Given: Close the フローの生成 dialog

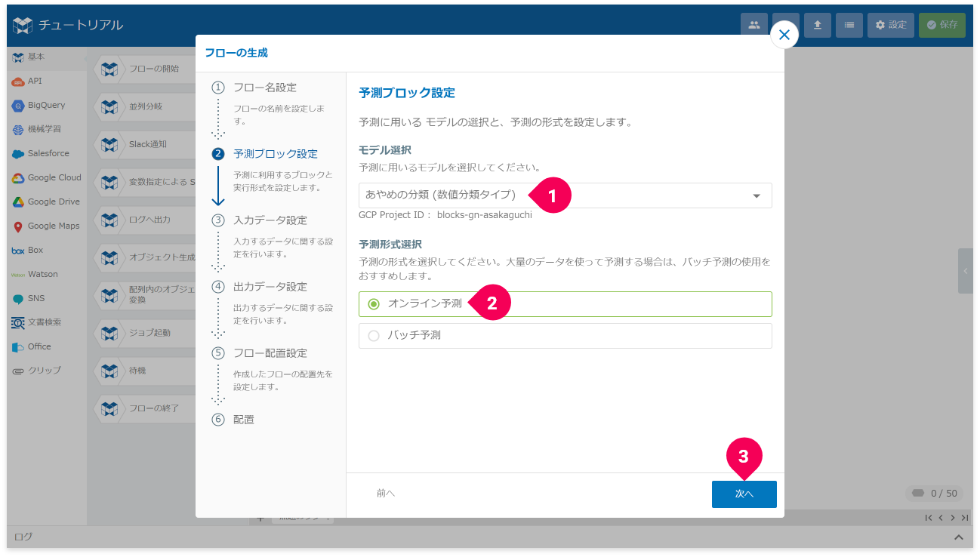Looking at the screenshot, I should tap(784, 35).
